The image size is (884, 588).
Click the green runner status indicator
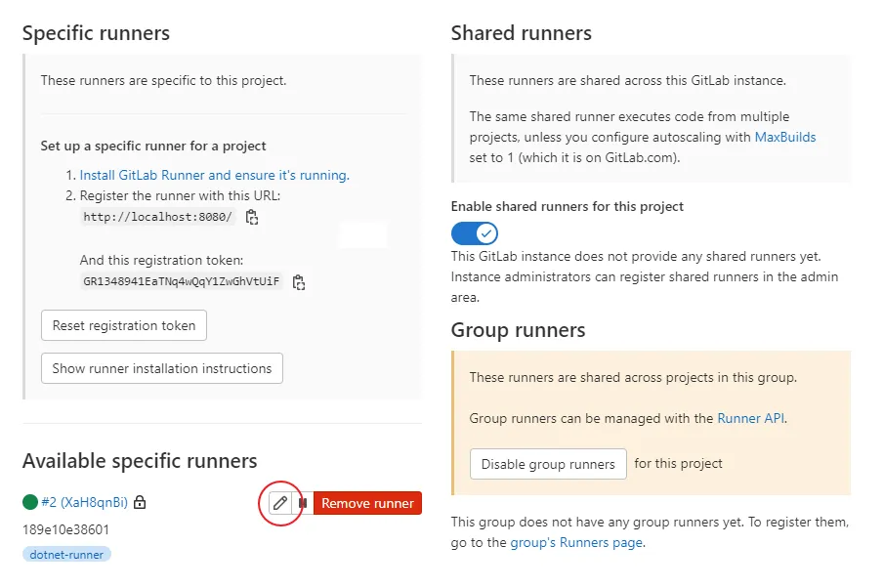tap(30, 503)
